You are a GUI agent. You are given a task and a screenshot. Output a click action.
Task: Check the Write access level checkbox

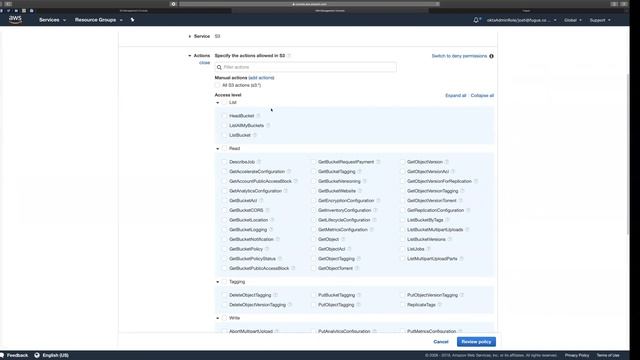224,318
